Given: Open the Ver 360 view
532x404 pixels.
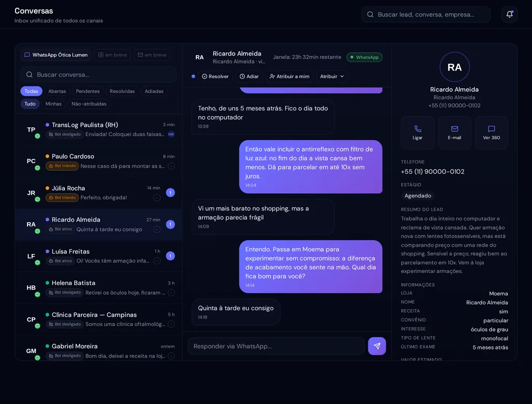Looking at the screenshot, I should [x=491, y=132].
